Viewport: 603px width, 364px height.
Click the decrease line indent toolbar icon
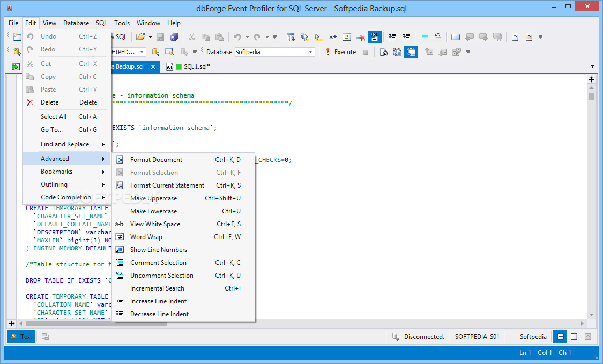point(392,37)
